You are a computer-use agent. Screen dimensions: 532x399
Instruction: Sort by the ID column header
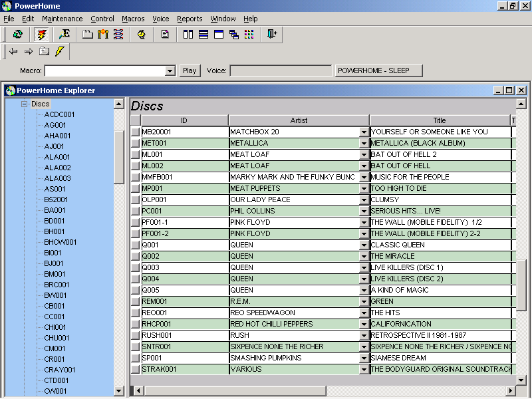(185, 120)
